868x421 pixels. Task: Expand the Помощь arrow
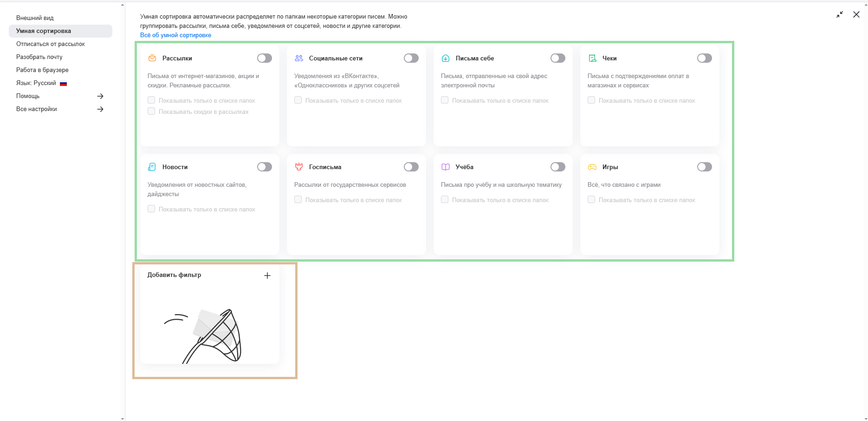[x=100, y=96]
